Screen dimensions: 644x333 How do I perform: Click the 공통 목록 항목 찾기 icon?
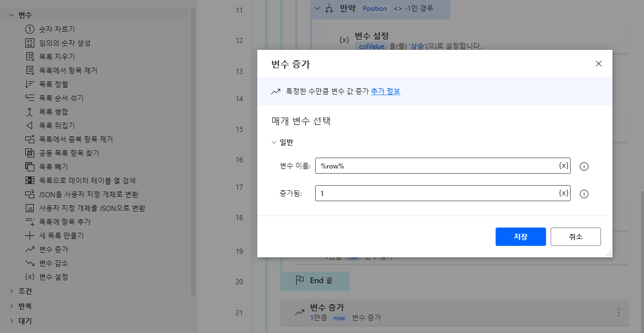click(x=30, y=153)
